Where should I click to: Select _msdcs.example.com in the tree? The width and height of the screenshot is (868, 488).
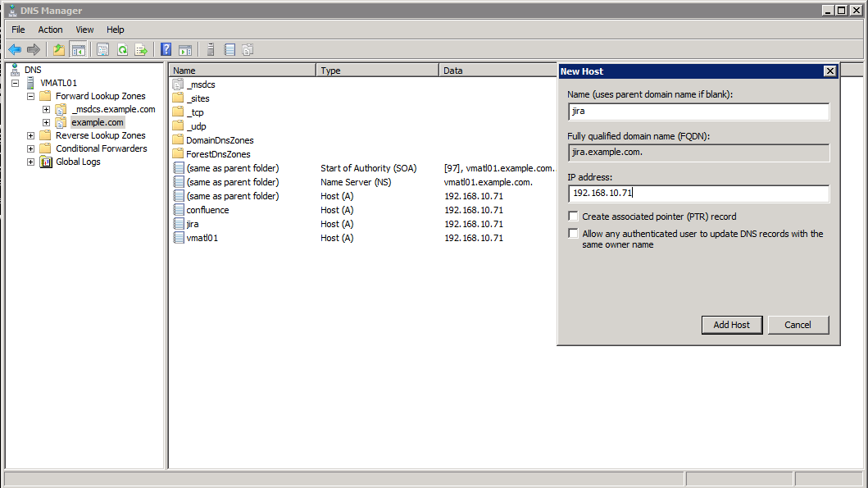tap(114, 109)
